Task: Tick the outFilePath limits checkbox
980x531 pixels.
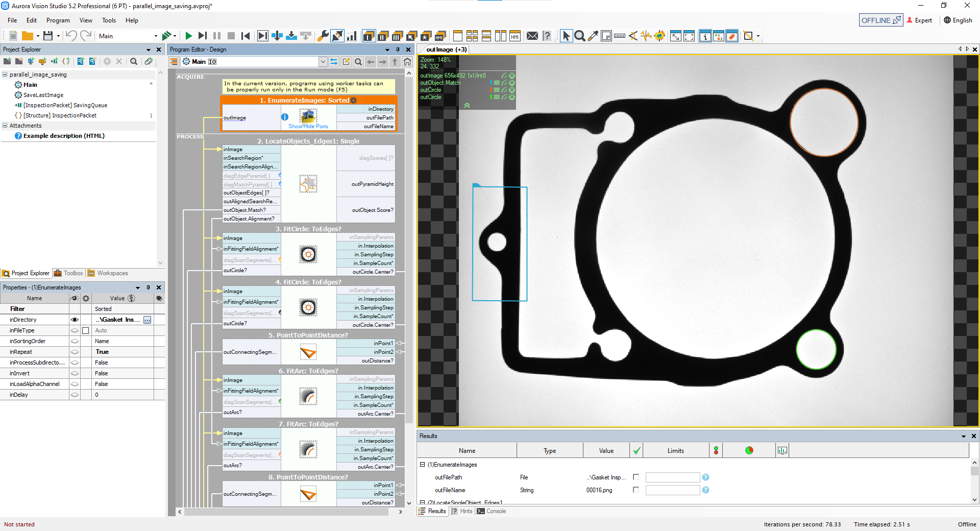Action: tap(636, 477)
